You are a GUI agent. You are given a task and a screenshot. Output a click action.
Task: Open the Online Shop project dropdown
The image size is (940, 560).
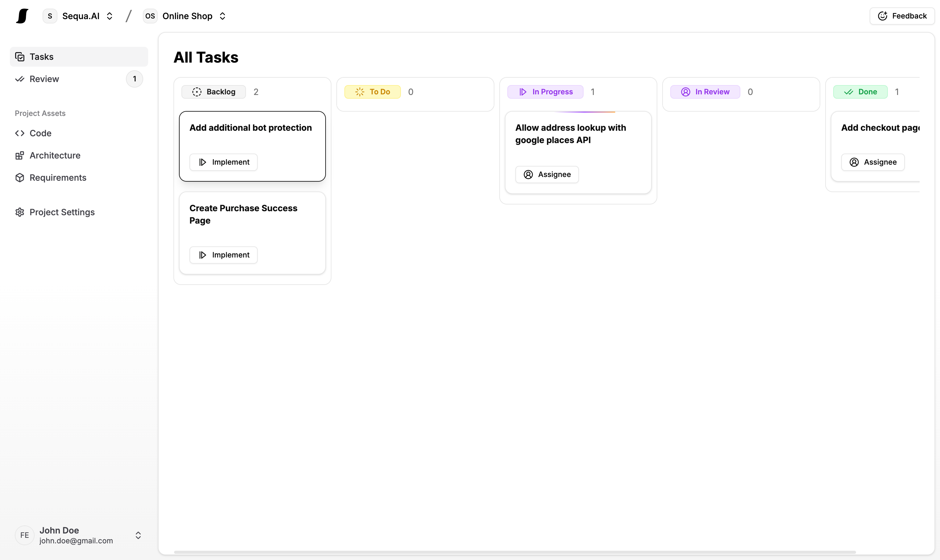click(x=223, y=16)
